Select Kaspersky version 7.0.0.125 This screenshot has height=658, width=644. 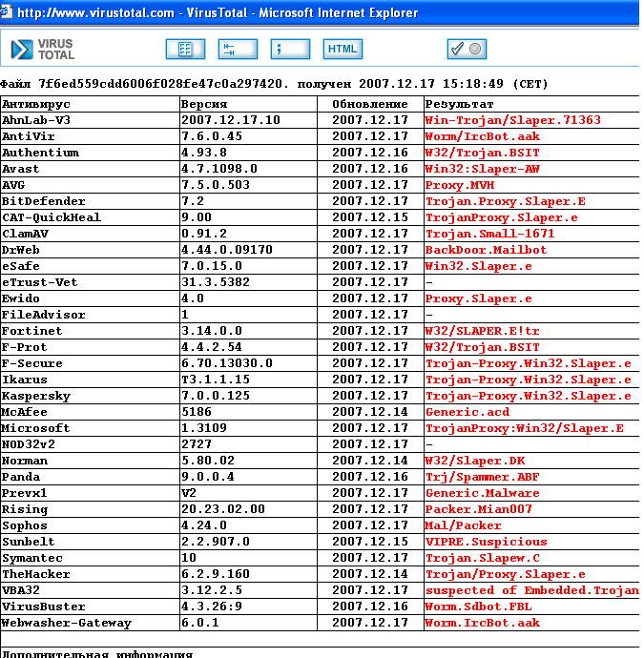pos(216,396)
